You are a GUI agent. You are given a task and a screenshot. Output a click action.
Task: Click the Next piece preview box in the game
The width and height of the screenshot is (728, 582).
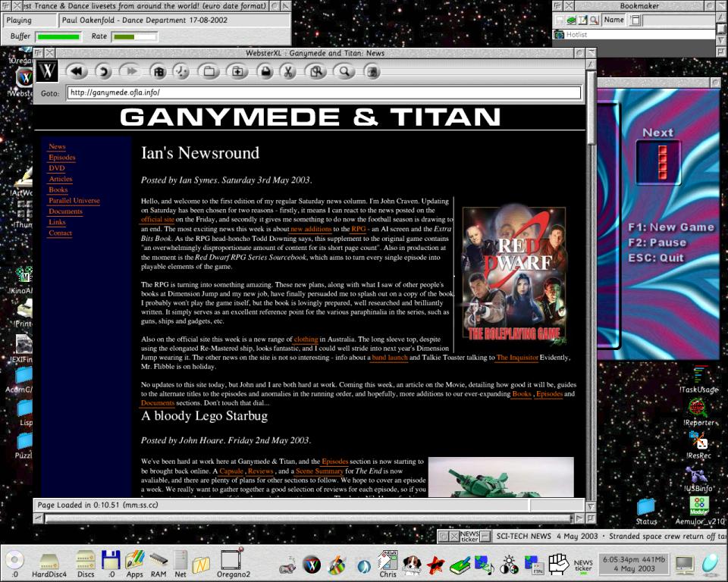[658, 162]
